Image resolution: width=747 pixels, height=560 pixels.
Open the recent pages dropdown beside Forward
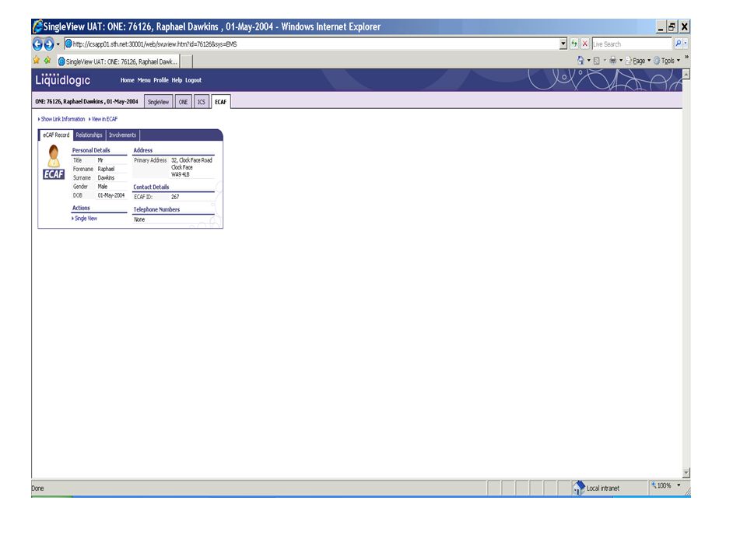coord(58,44)
